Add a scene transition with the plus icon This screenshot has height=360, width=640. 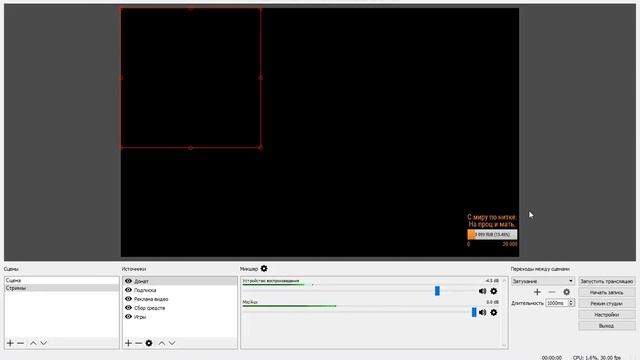(x=537, y=292)
